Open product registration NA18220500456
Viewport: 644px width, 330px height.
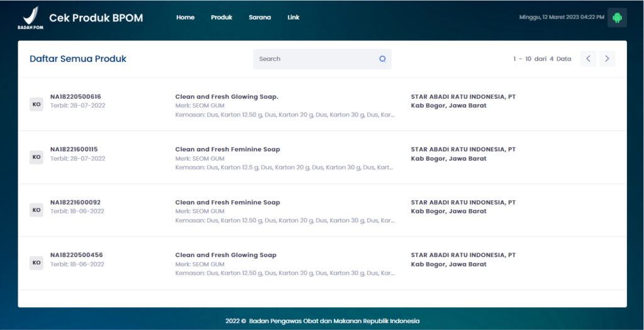(x=76, y=256)
